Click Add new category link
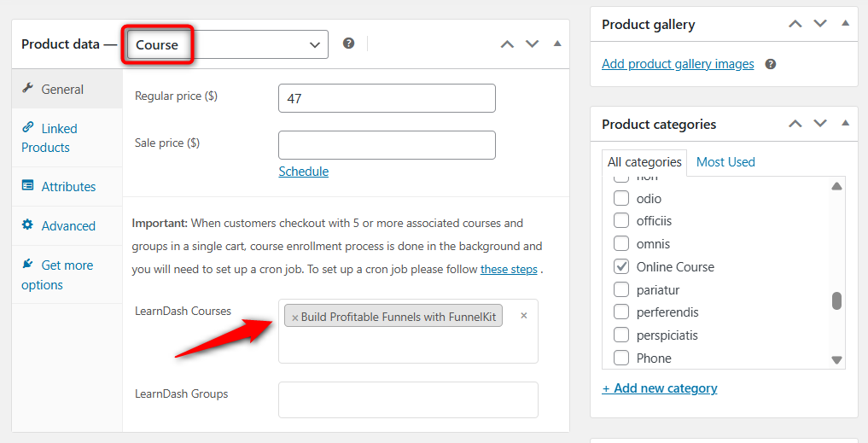Screen dimensions: 868x443 coord(659,388)
